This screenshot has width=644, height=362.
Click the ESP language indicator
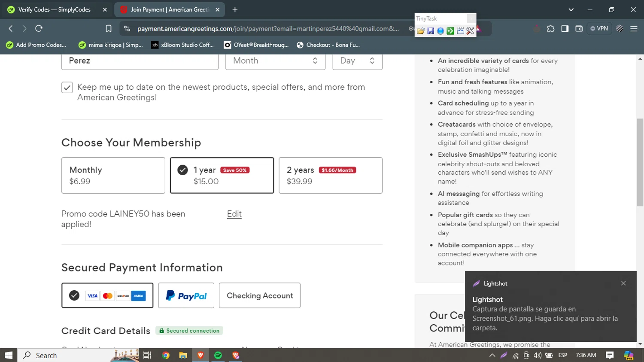click(x=563, y=355)
